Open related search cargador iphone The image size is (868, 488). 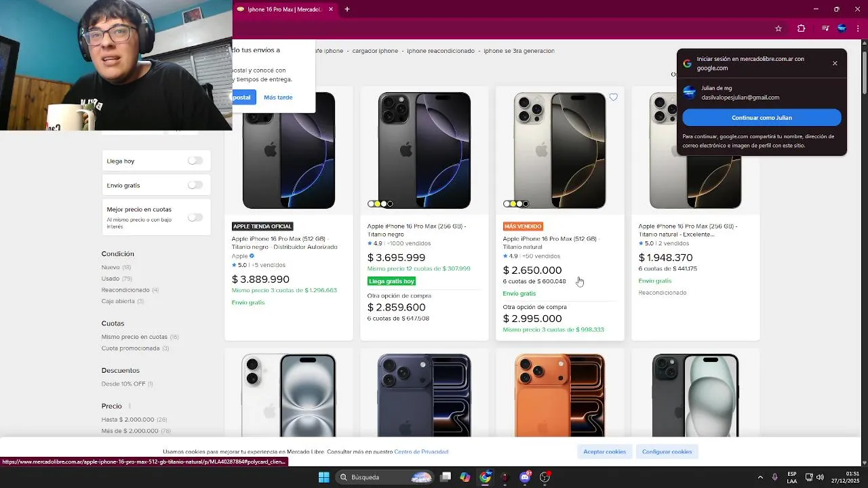click(x=375, y=51)
